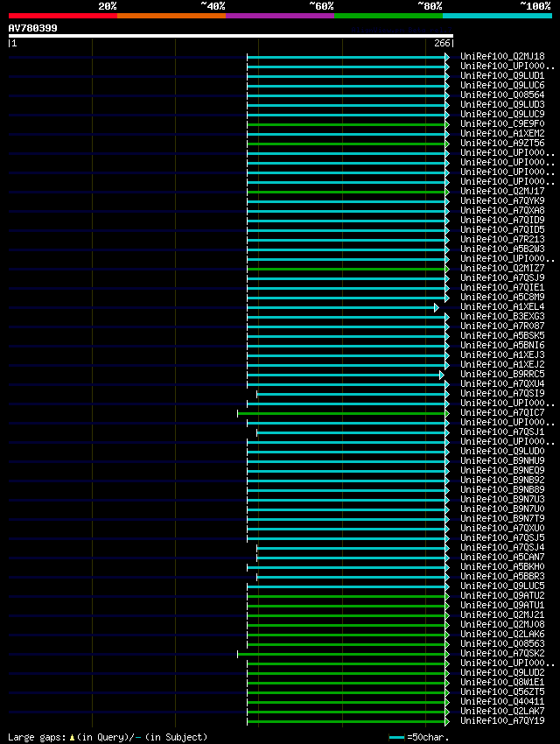Open hit UniRef100_Q2MJ21
Image resolution: width=560 pixels, height=744 pixels.
point(502,615)
